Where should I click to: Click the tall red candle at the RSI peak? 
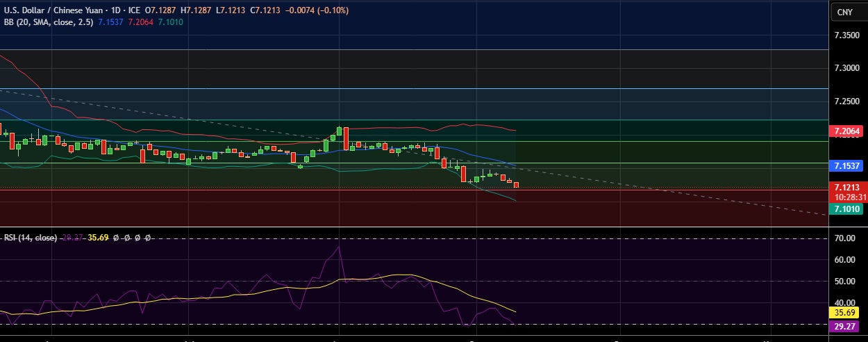pyautogui.click(x=345, y=138)
